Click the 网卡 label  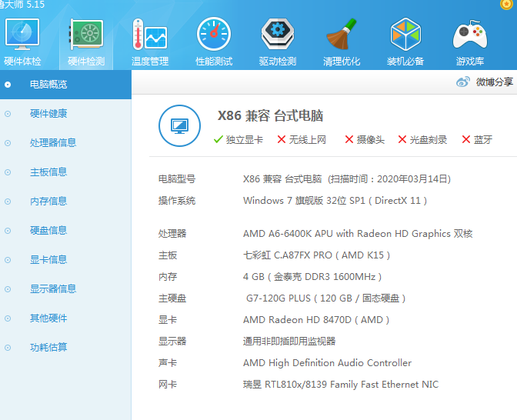168,385
